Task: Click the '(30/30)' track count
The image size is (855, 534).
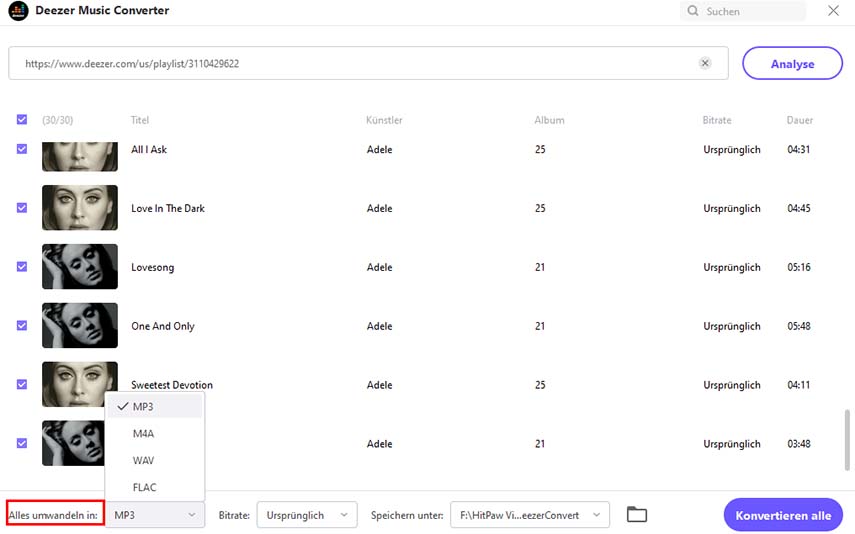Action: click(x=57, y=120)
